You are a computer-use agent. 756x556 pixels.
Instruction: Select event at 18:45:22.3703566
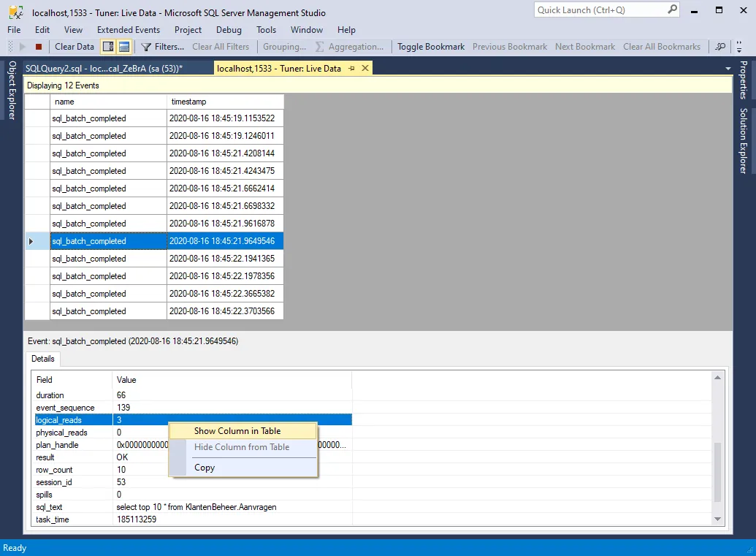(167, 311)
